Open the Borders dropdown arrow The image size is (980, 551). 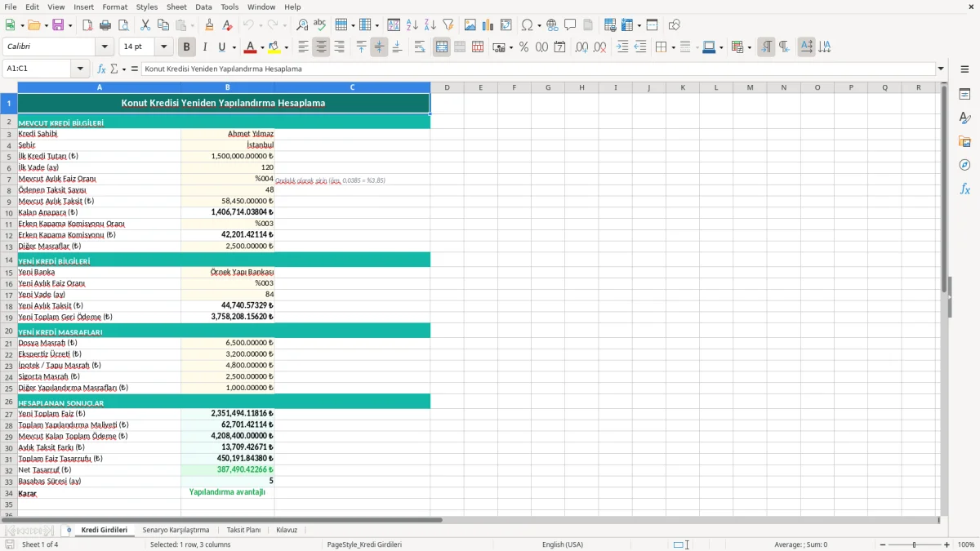[x=672, y=47]
